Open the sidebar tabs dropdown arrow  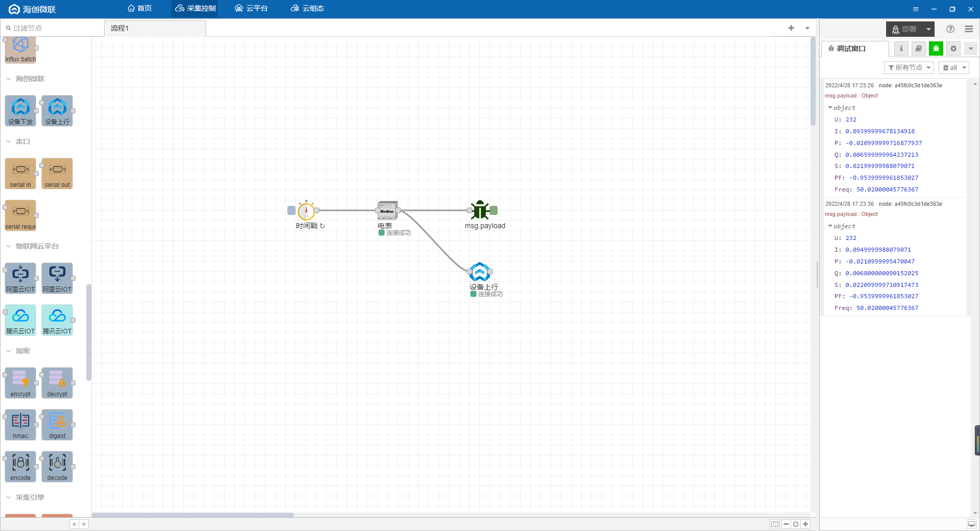pyautogui.click(x=971, y=49)
